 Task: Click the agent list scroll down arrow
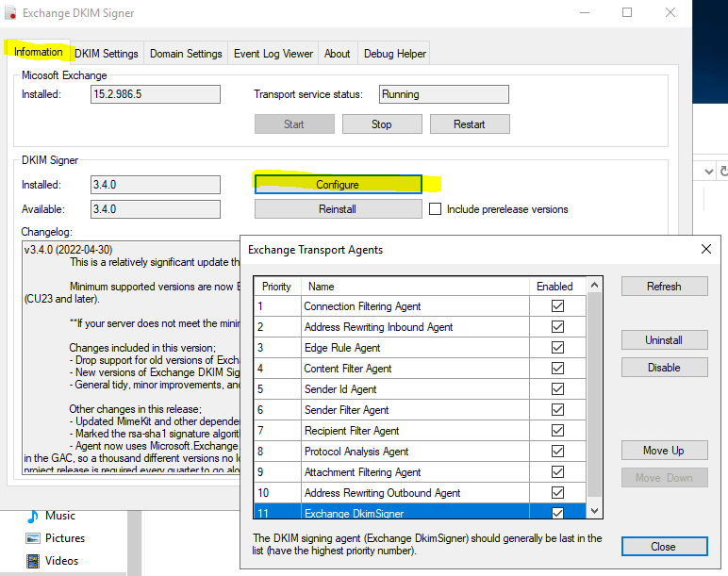point(594,511)
